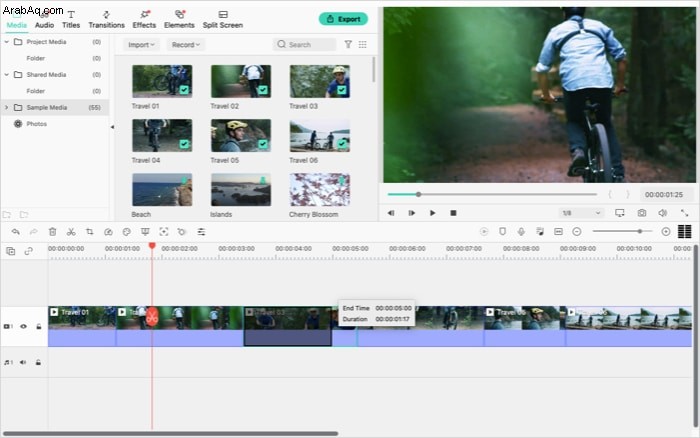Open the Elements tab
This screenshot has height=438, width=700.
(x=179, y=20)
